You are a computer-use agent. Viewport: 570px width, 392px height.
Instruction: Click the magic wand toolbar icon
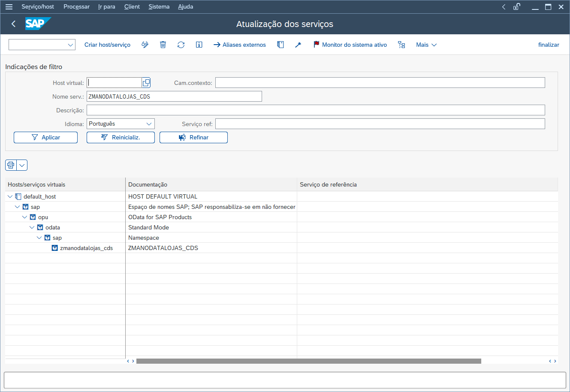point(298,45)
